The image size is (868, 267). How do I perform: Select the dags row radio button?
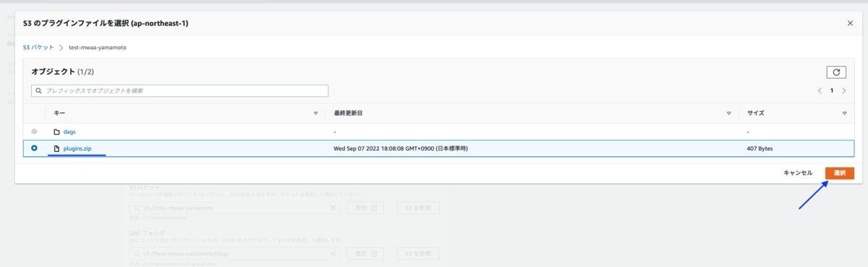coord(34,131)
